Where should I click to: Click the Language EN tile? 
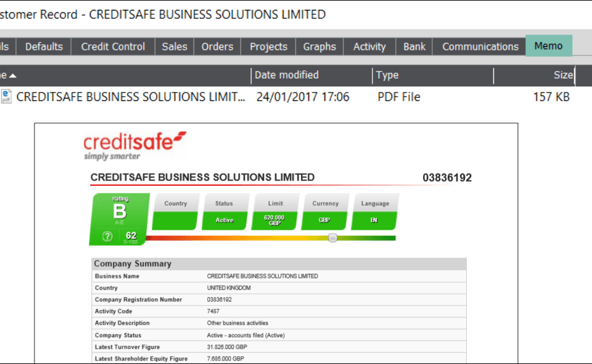374,212
